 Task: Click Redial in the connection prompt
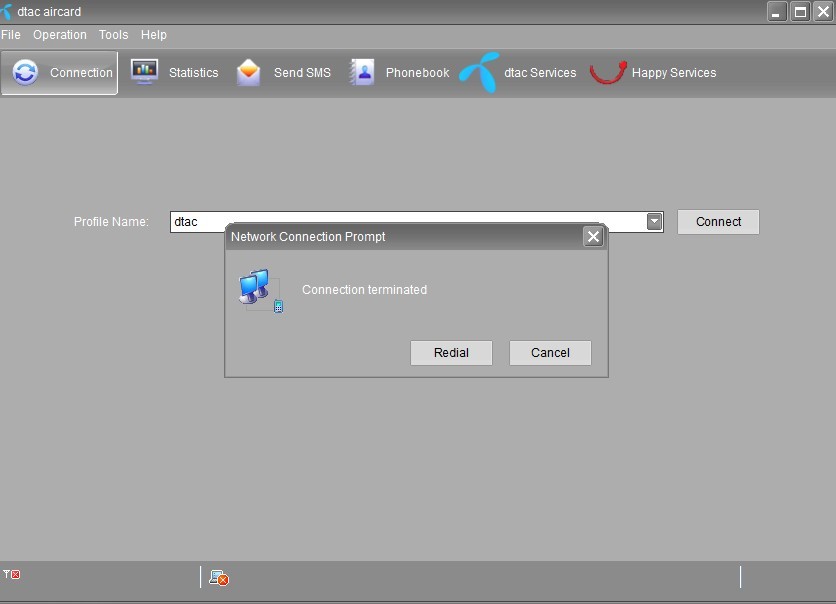(451, 353)
